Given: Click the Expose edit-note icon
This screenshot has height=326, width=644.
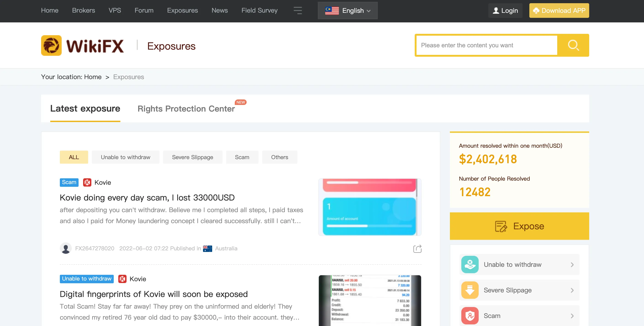Looking at the screenshot, I should 501,226.
